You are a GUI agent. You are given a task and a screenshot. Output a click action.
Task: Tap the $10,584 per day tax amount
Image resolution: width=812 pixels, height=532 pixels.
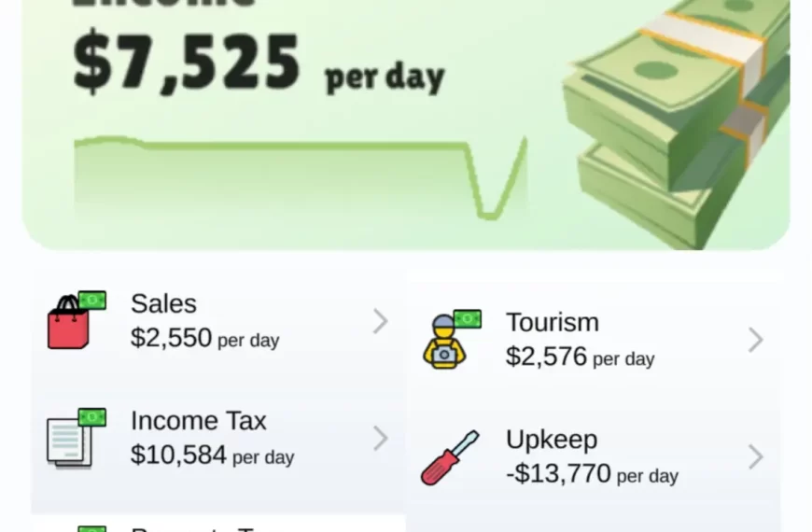212,455
